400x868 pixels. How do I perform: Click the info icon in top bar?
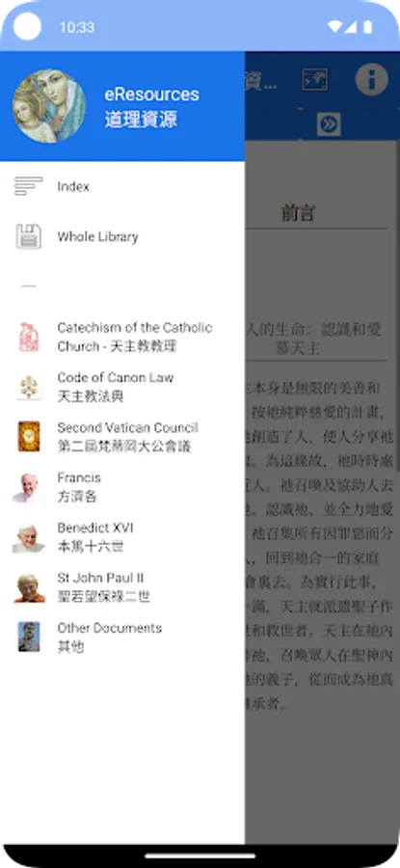point(371,80)
